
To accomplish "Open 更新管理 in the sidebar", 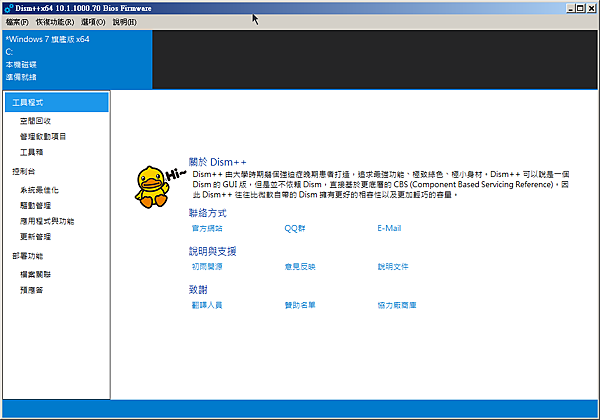I will 36,237.
